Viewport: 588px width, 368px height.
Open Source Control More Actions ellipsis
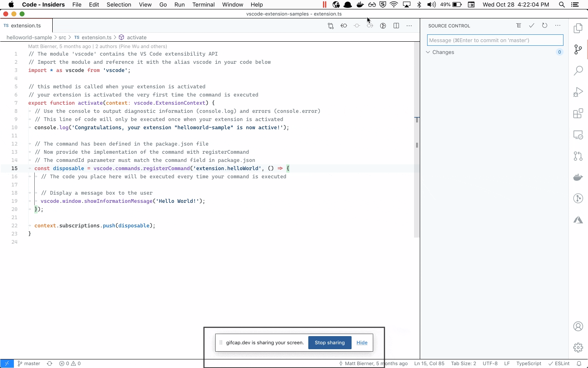point(558,25)
